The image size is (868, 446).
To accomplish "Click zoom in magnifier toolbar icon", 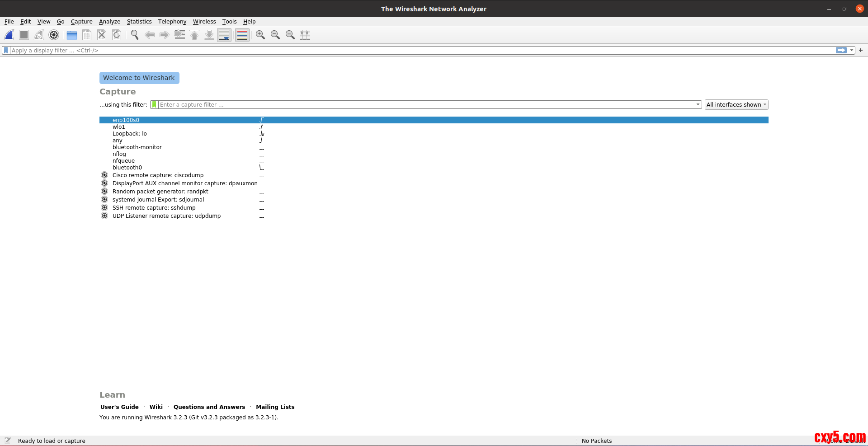I will tap(260, 35).
